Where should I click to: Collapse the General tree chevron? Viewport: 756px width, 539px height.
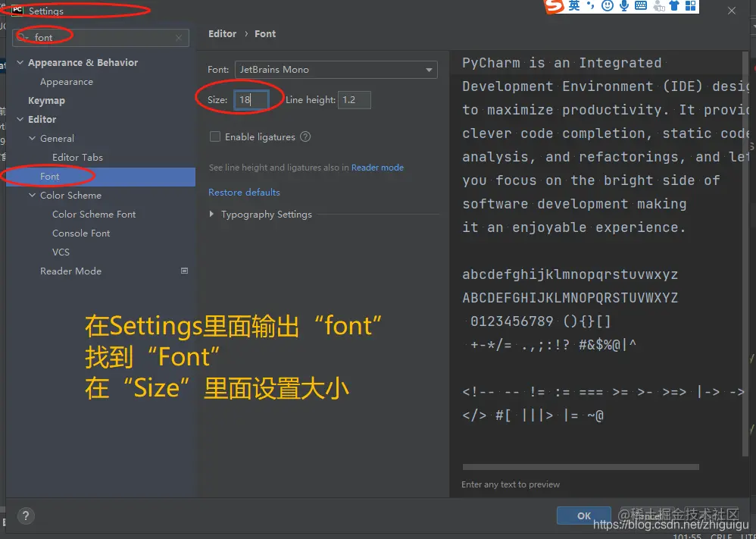click(33, 139)
